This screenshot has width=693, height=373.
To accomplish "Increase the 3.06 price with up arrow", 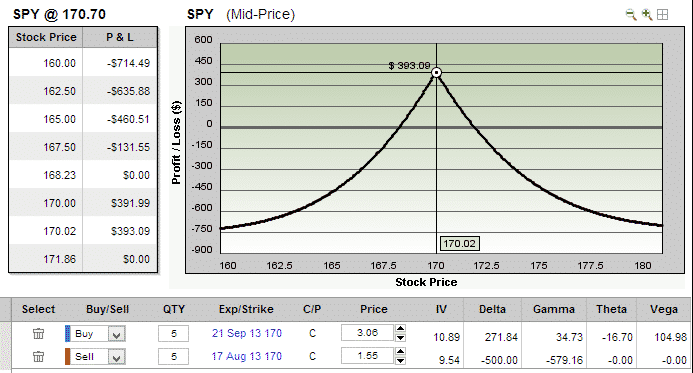I will (400, 328).
